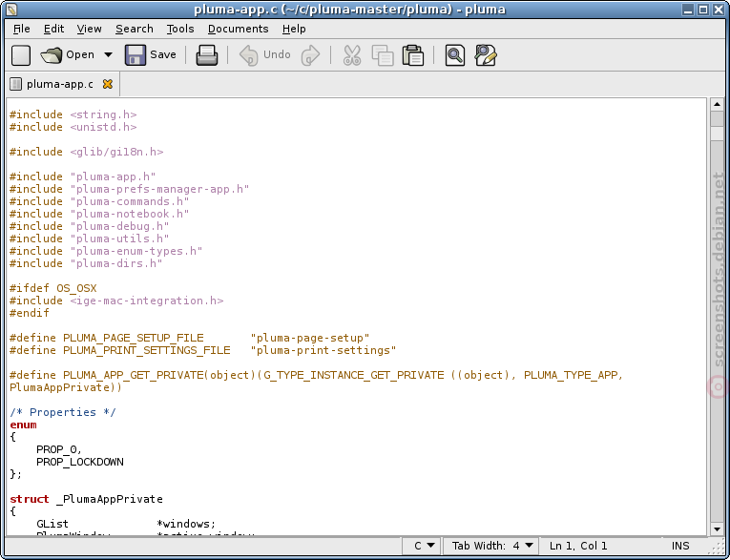Image resolution: width=730 pixels, height=560 pixels.
Task: Open the Tools menu
Action: click(x=180, y=29)
